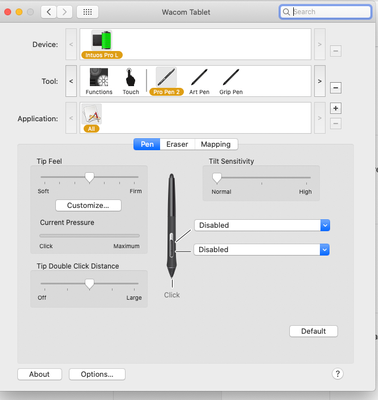Restore settings with the Default button

pos(313,331)
